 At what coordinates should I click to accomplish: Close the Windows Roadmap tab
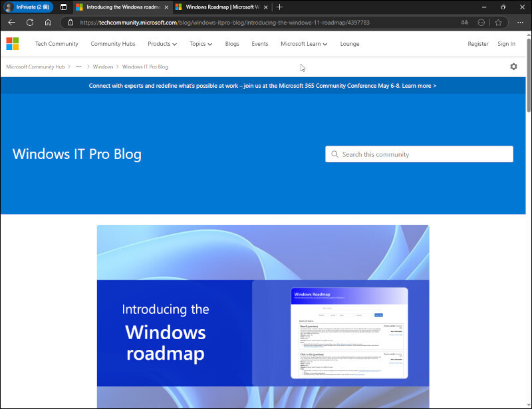point(265,7)
